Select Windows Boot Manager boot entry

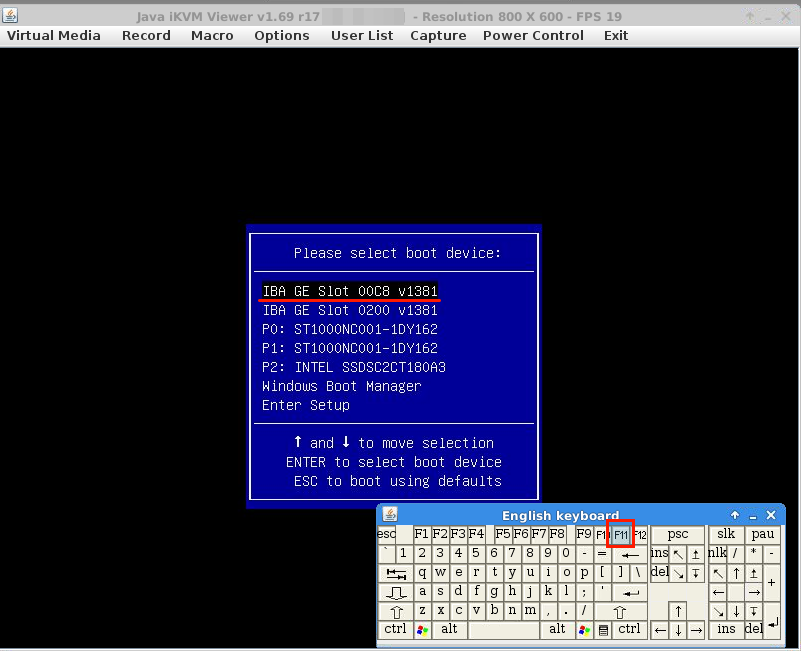click(x=341, y=386)
